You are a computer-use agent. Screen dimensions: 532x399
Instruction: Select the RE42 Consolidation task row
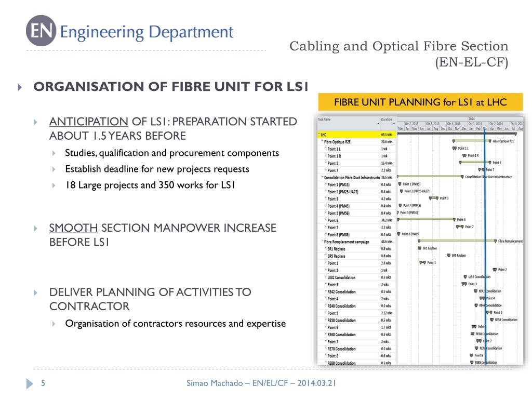[x=356, y=291]
